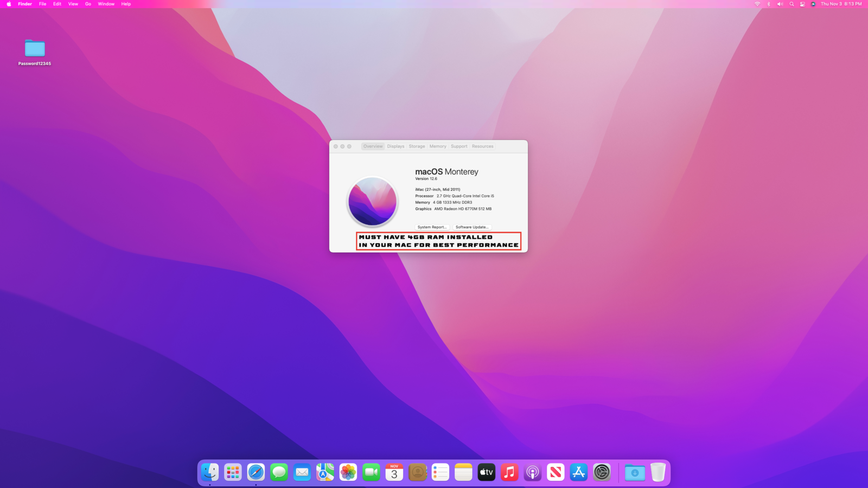The width and height of the screenshot is (868, 488).
Task: Open the Calendar app in the Dock
Action: pyautogui.click(x=394, y=472)
